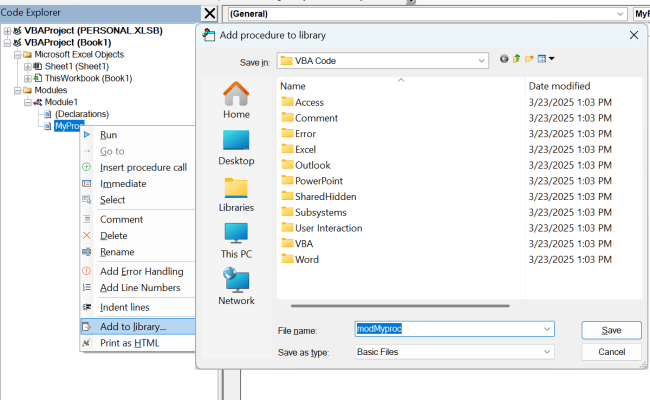This screenshot has width=650, height=400.
Task: Choose Add Error Handling menu entry
Action: (137, 271)
